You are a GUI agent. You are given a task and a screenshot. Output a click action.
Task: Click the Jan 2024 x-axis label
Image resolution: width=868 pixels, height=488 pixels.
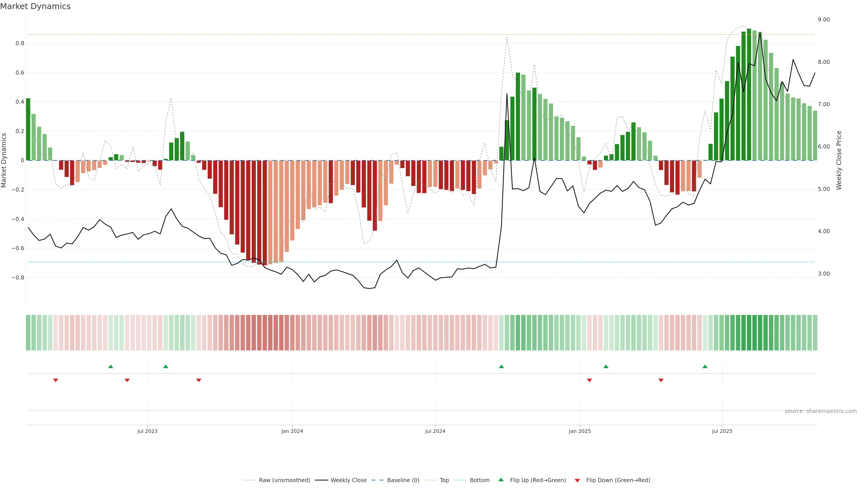[292, 431]
